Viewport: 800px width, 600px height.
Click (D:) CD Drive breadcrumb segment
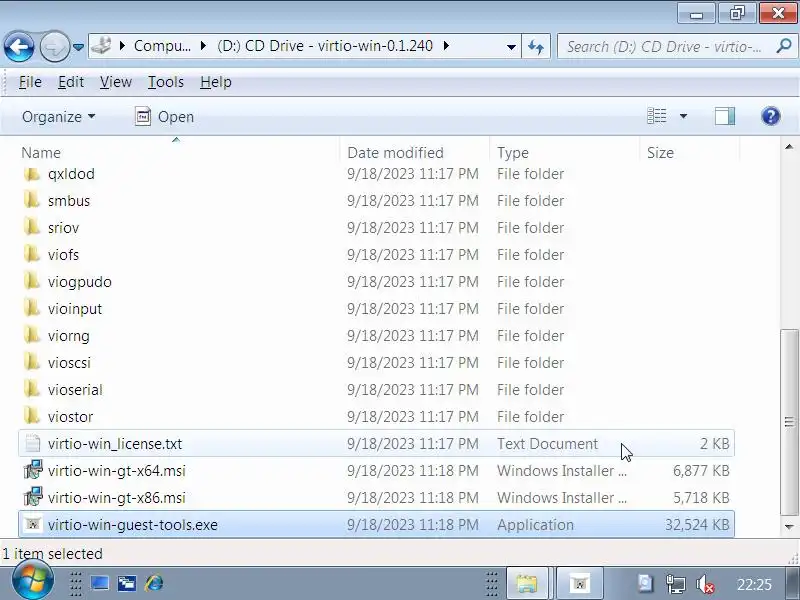[x=324, y=46]
